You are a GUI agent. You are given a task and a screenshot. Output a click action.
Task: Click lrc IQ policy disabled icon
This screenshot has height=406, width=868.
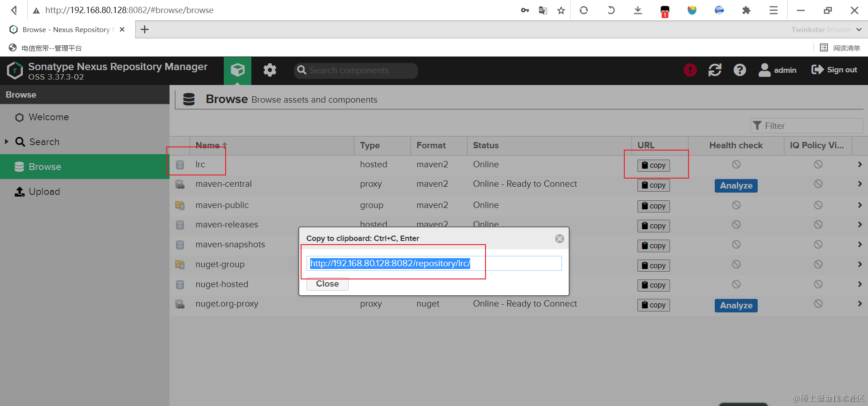point(818,165)
